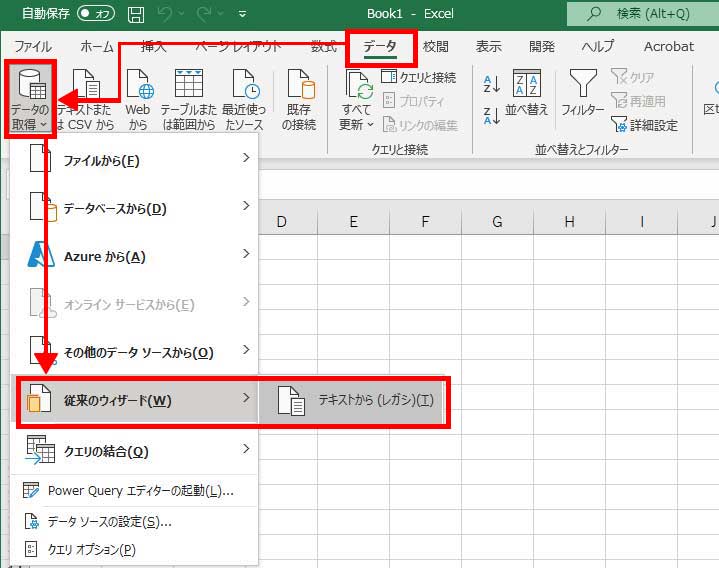Select column D header

point(282,222)
